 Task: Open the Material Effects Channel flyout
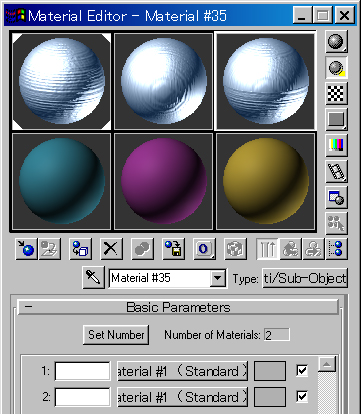click(x=204, y=249)
